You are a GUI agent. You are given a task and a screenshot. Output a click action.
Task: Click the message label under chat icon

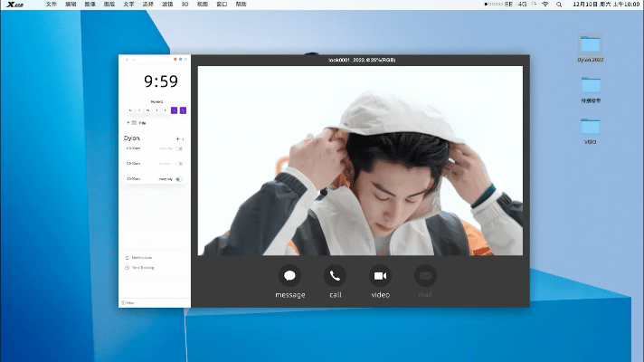point(290,295)
